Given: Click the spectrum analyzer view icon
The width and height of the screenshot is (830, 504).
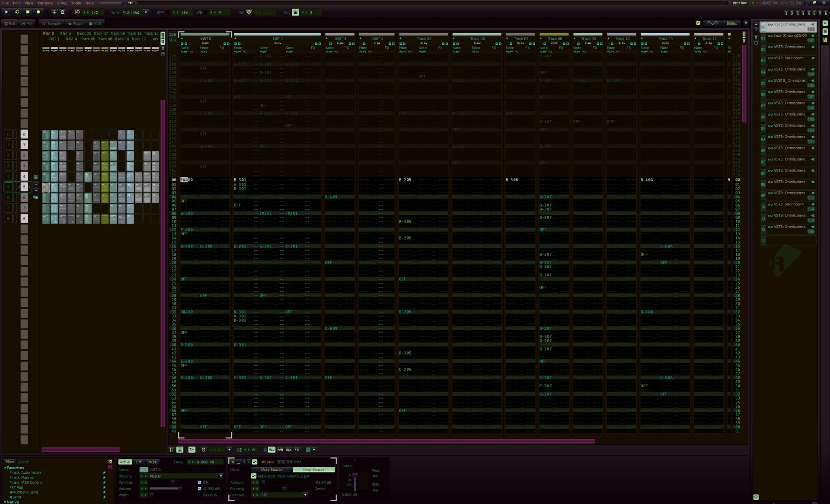Looking at the screenshot, I should coord(731,23).
